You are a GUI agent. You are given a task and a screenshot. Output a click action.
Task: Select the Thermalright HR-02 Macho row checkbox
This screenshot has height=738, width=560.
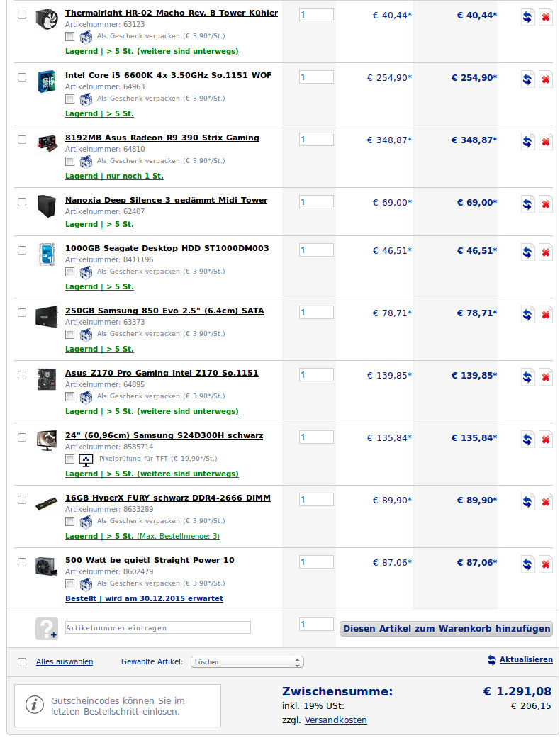(22, 15)
